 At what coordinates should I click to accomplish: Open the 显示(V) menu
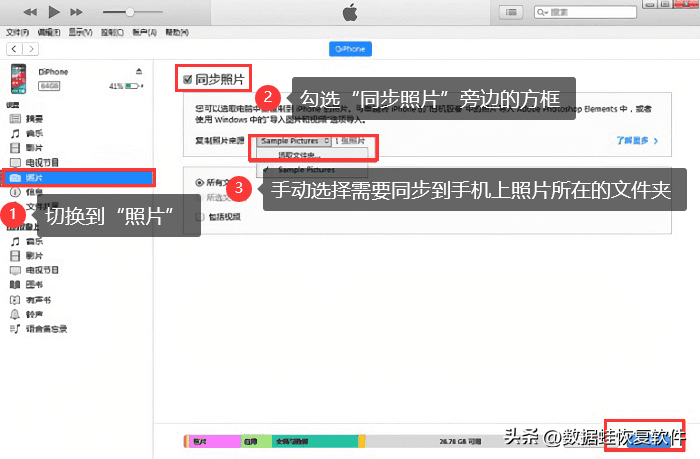80,33
